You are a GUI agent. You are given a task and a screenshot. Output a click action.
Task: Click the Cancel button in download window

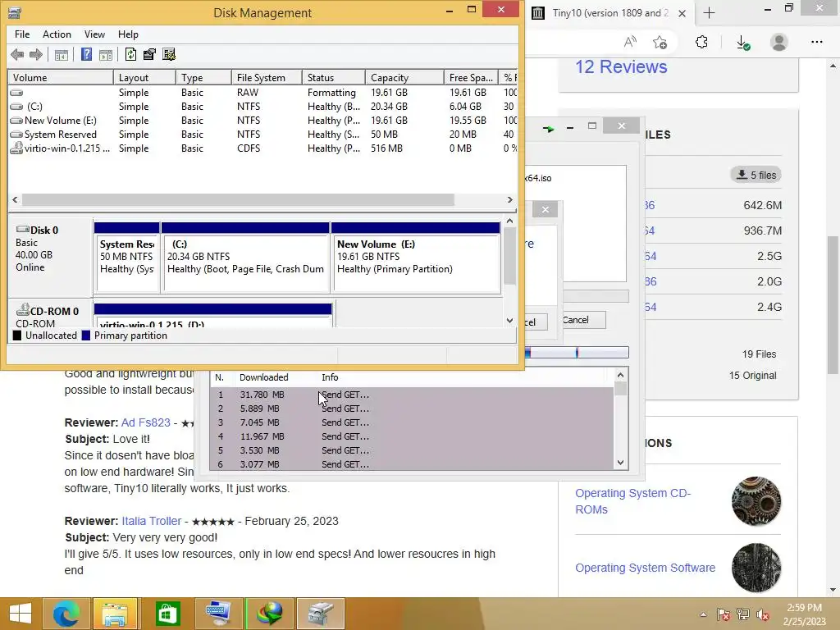tap(583, 320)
